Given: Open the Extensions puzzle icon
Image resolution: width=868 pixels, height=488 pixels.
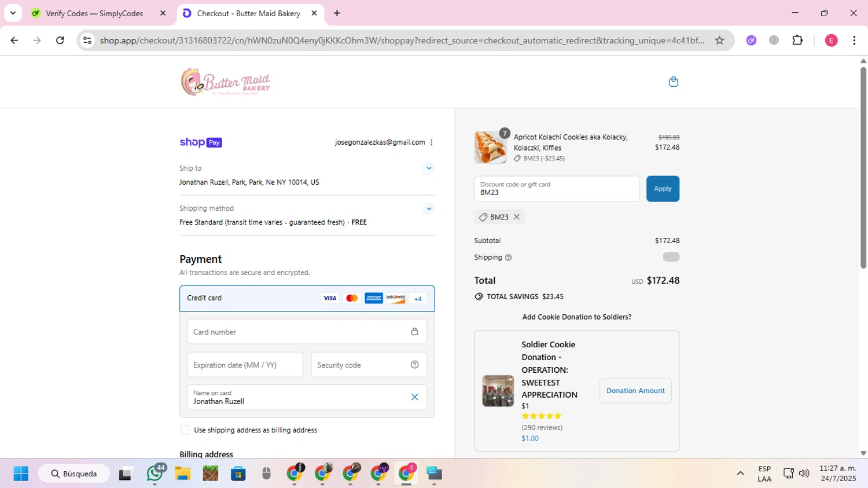Looking at the screenshot, I should [797, 41].
